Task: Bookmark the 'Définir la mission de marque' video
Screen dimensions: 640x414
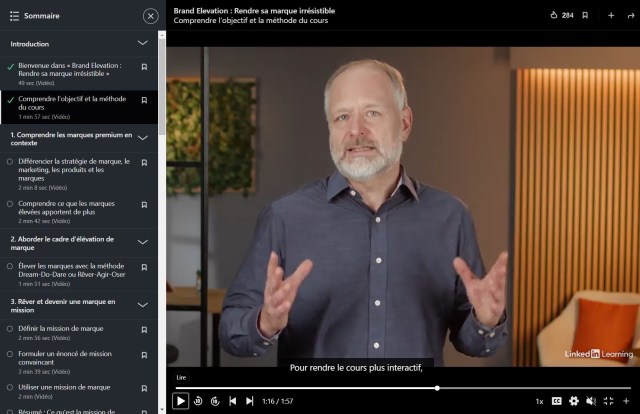Action: (x=144, y=329)
